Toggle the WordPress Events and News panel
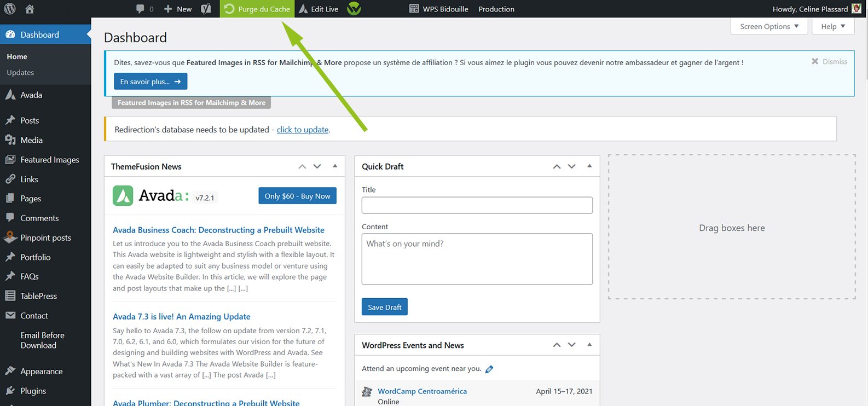868x406 pixels. point(589,345)
